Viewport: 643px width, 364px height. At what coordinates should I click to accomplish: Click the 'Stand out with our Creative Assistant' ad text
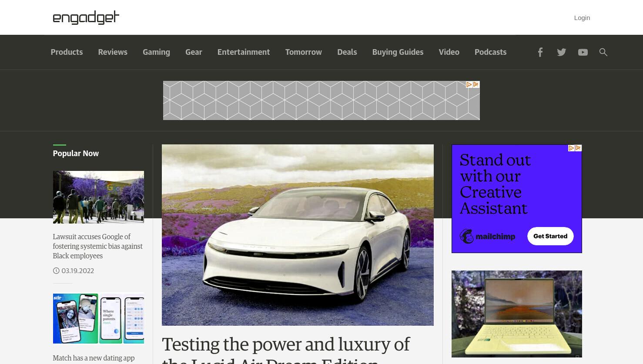click(x=495, y=184)
